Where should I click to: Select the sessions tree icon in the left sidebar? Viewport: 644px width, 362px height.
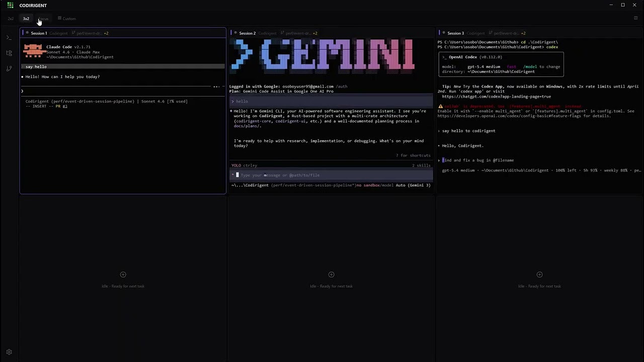pos(9,53)
